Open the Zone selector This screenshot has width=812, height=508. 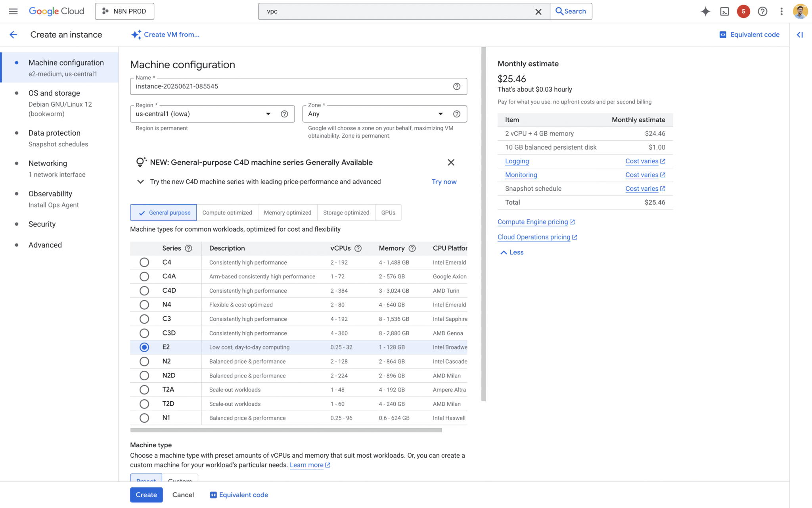(440, 114)
